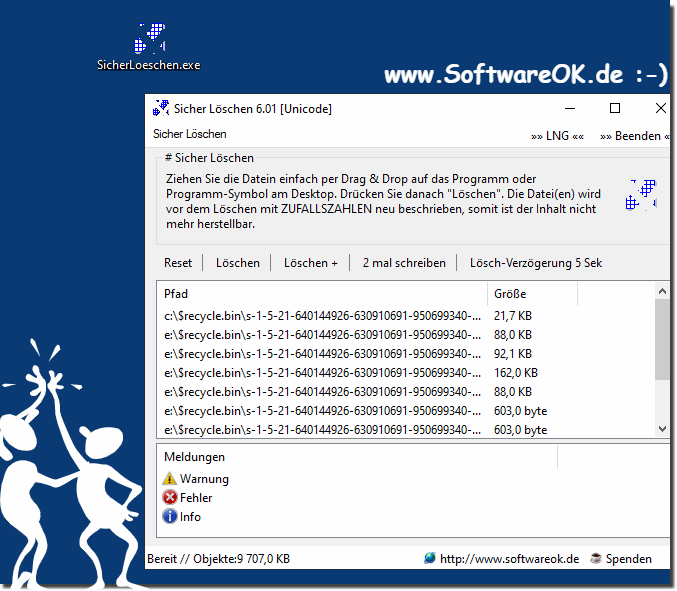Sort by the Pfad column header
The image size is (677, 591).
322,294
